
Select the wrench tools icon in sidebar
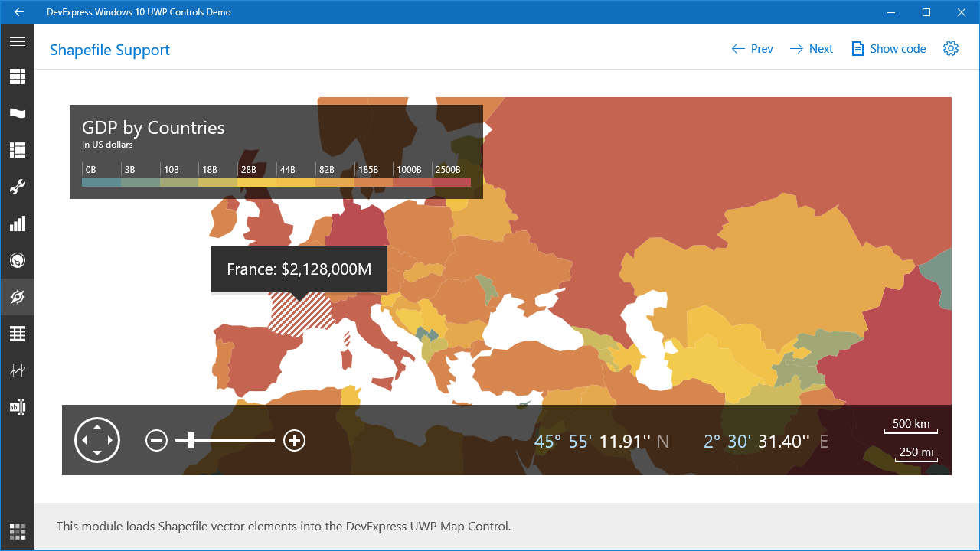(x=17, y=187)
